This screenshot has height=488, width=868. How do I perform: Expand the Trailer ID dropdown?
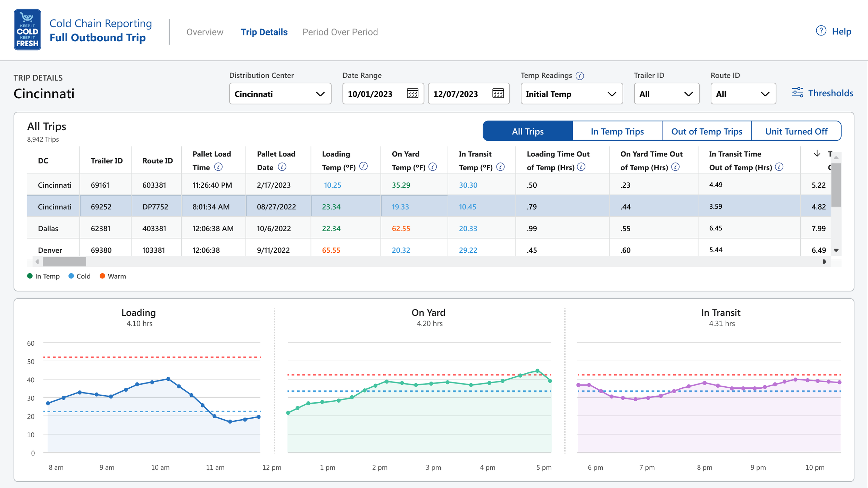pos(666,94)
